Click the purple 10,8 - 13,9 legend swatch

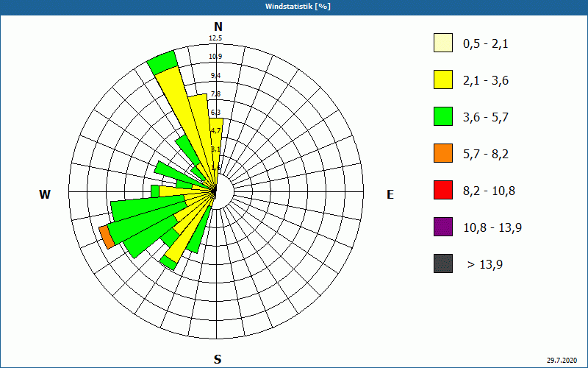[x=443, y=227]
